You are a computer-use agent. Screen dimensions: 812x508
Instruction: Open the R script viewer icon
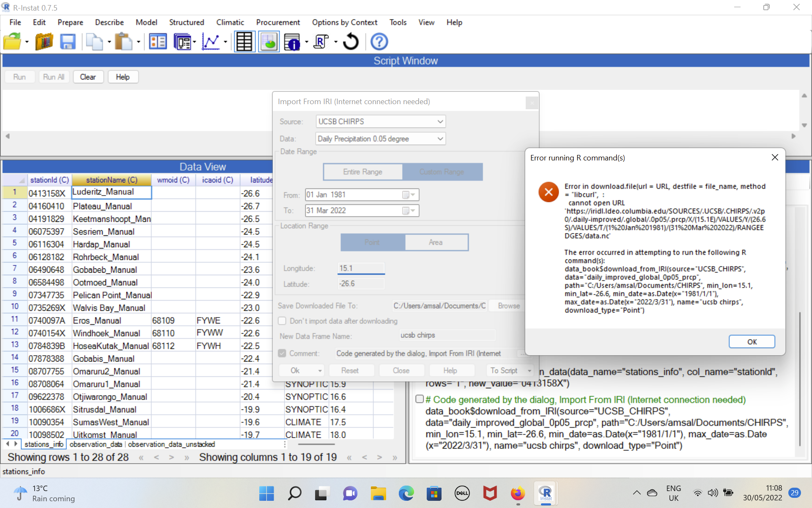point(321,41)
